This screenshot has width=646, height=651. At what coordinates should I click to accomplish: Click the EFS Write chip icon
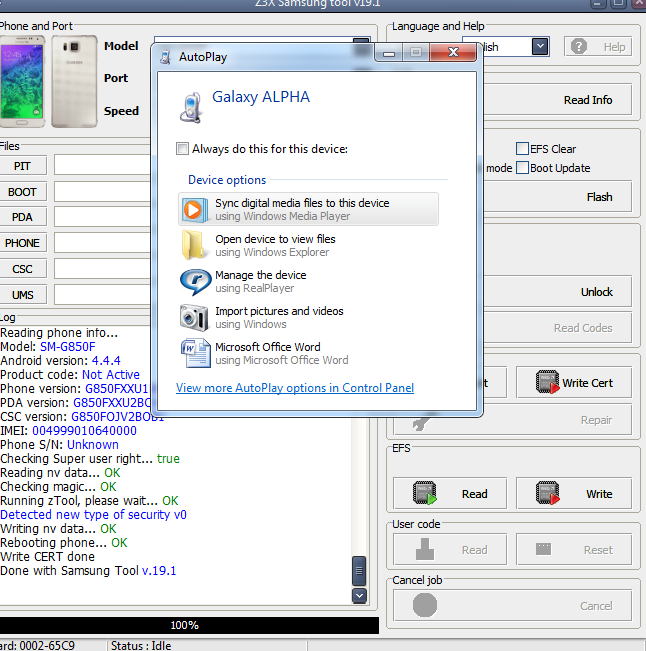547,493
